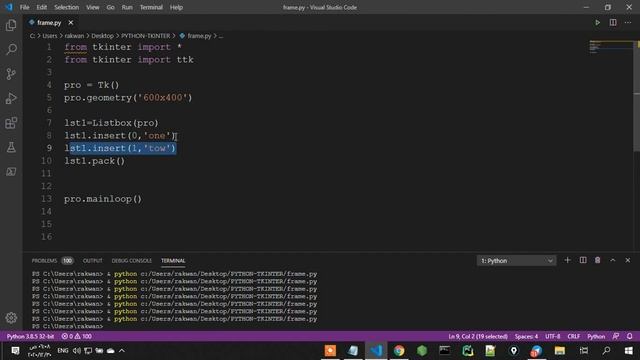The width and height of the screenshot is (640, 360).
Task: Open the View menu
Action: (93, 7)
